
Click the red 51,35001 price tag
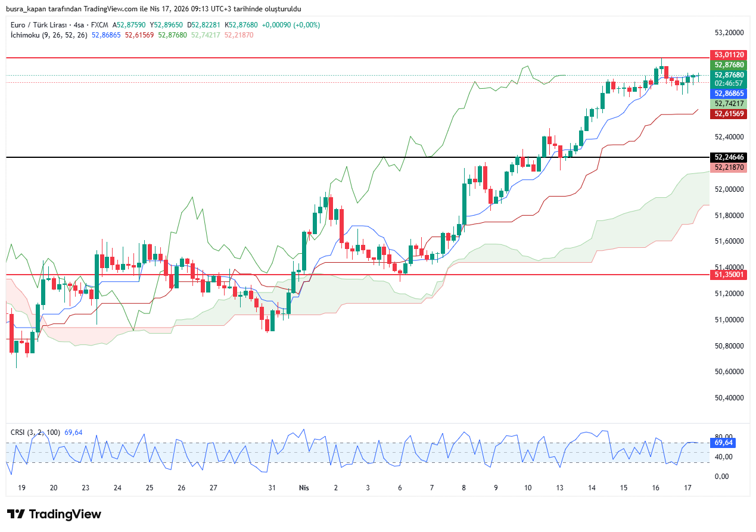(x=729, y=274)
